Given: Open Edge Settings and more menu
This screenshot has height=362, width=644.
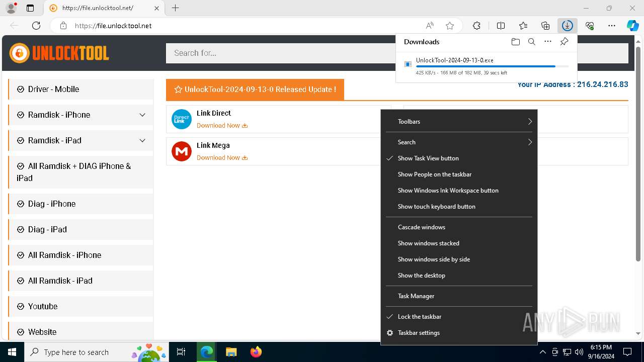Looking at the screenshot, I should [612, 26].
